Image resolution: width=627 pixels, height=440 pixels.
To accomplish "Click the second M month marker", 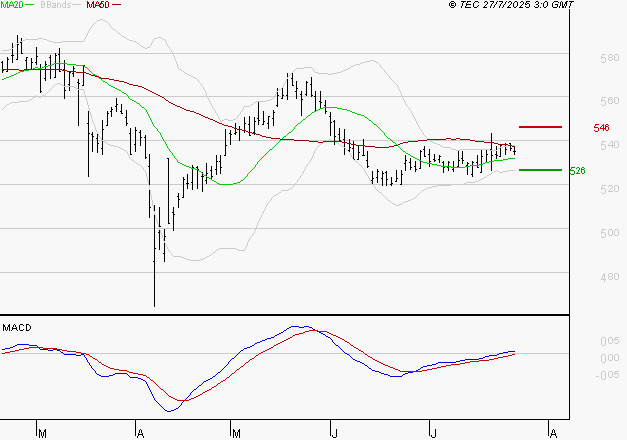I will [x=236, y=434].
